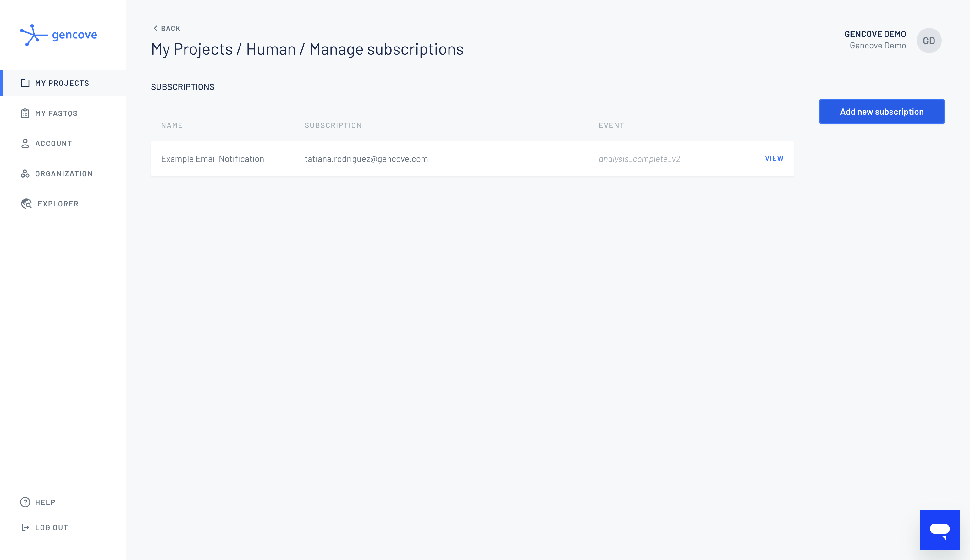Click the Gencove logo
The width and height of the screenshot is (970, 560).
[x=58, y=35]
